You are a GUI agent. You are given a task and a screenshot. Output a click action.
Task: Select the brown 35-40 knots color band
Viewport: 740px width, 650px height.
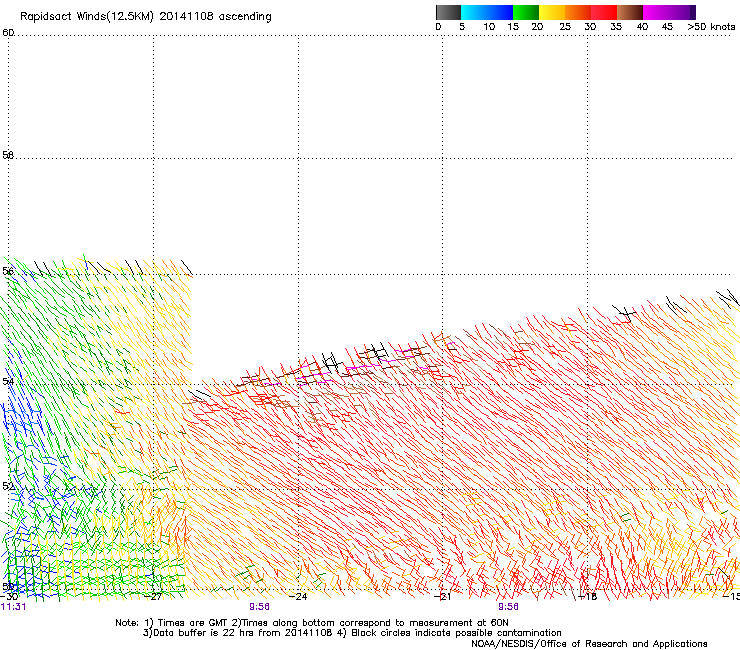pyautogui.click(x=630, y=12)
